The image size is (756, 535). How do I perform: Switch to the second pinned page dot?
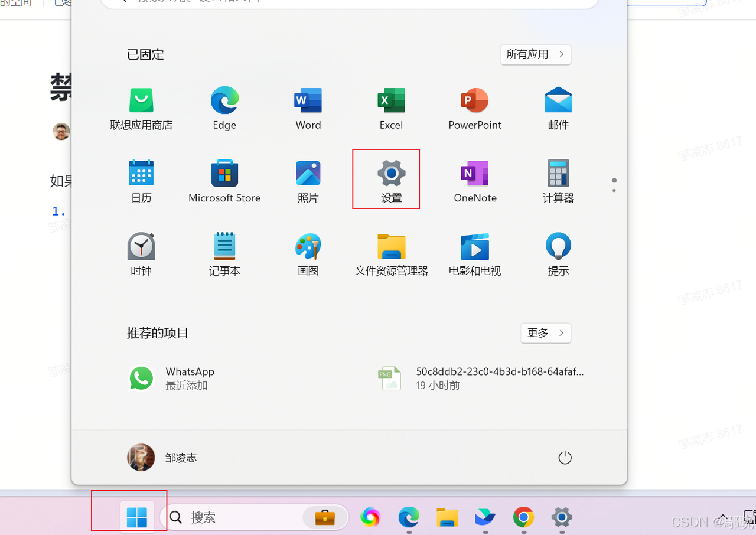coord(614,190)
